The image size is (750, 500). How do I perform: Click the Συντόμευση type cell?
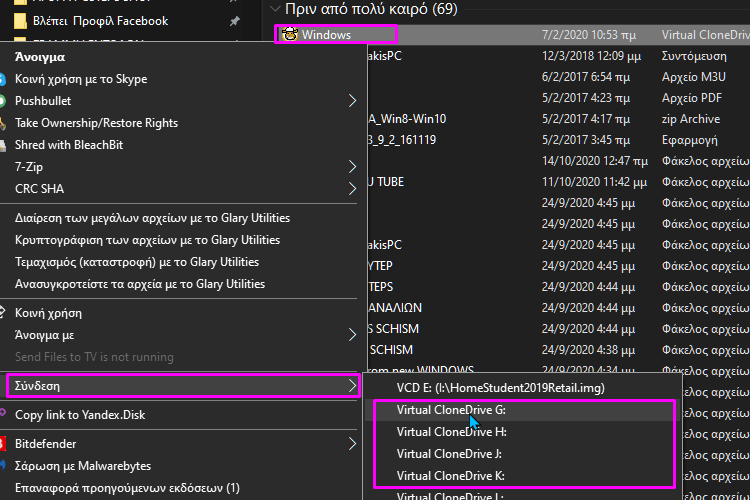click(694, 56)
